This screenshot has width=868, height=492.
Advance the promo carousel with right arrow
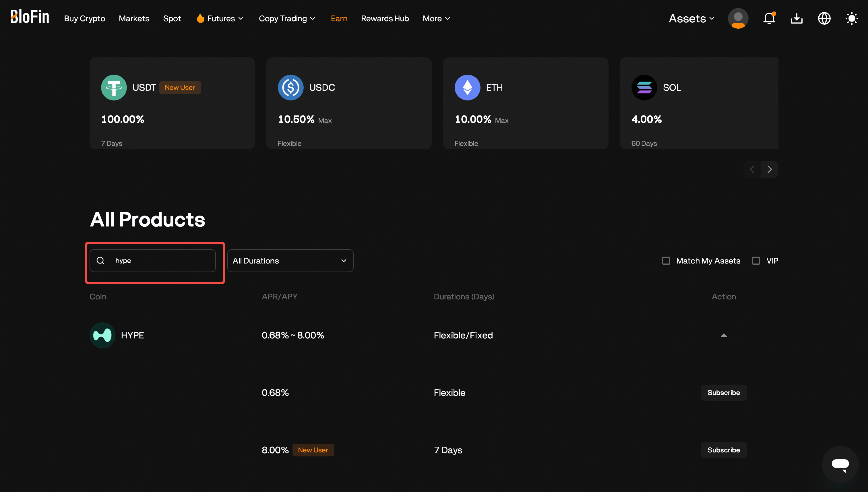(x=770, y=169)
